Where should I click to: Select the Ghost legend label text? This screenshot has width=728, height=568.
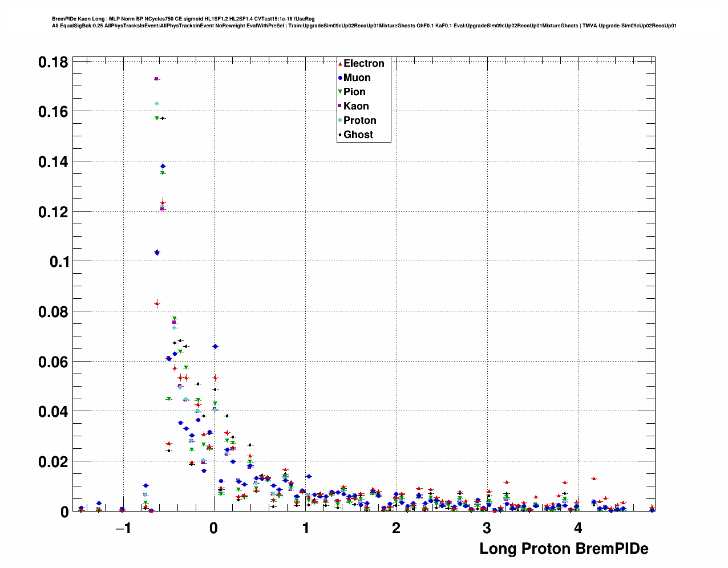tap(358, 135)
